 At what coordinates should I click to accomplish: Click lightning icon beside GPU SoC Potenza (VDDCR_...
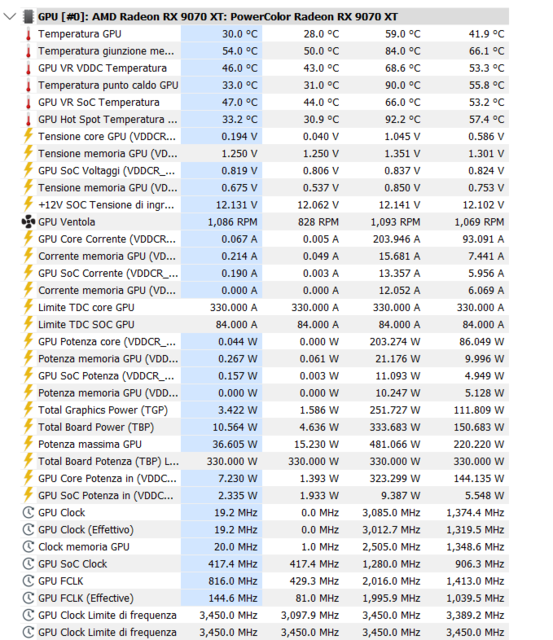[28, 376]
